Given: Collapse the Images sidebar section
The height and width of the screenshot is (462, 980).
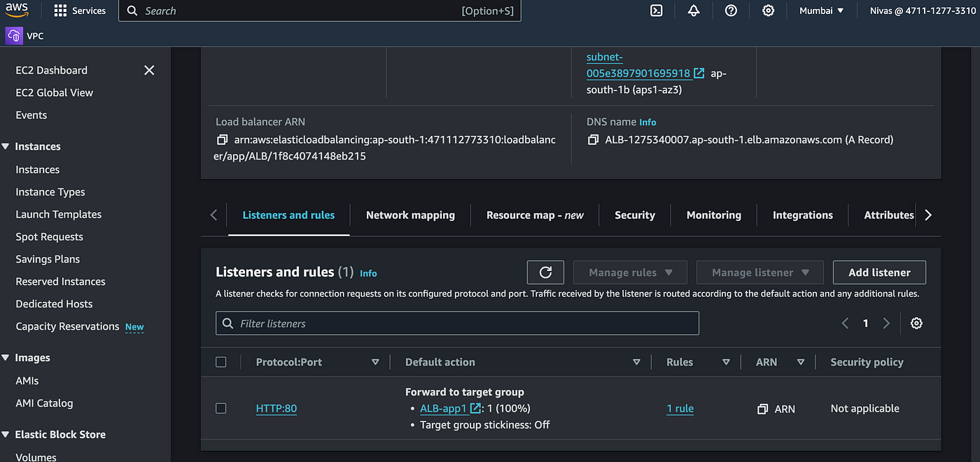Looking at the screenshot, I should coord(6,358).
